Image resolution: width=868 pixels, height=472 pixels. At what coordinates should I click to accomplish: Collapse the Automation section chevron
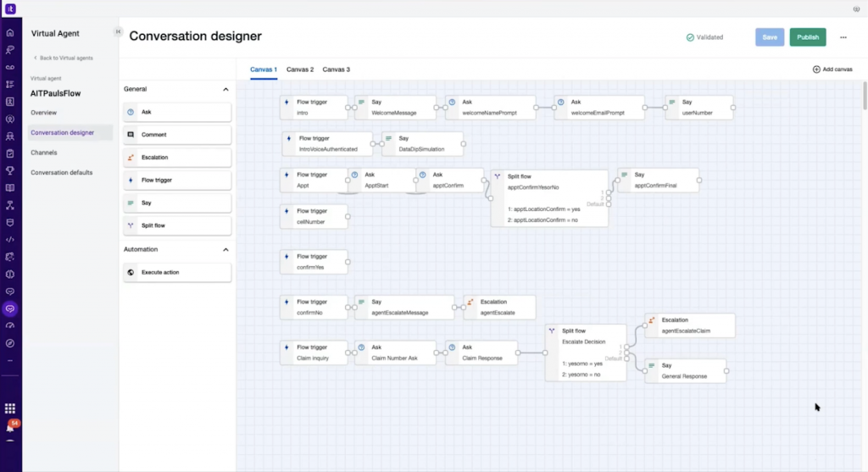tap(225, 250)
